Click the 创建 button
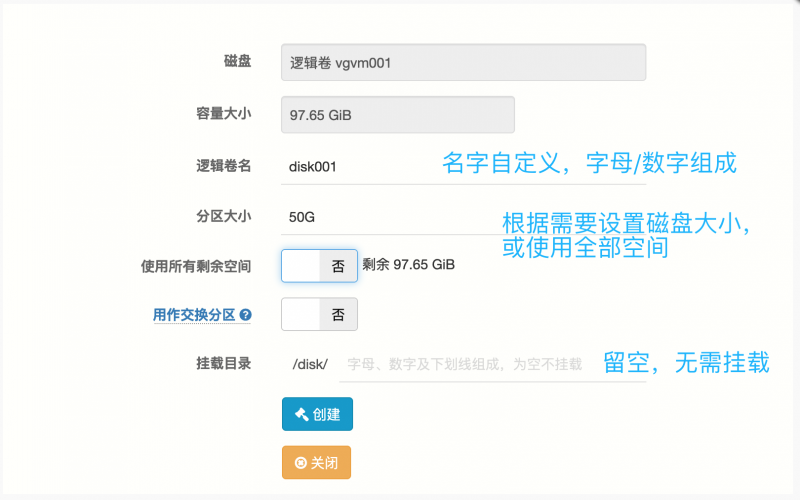This screenshot has width=800, height=500. click(x=317, y=414)
